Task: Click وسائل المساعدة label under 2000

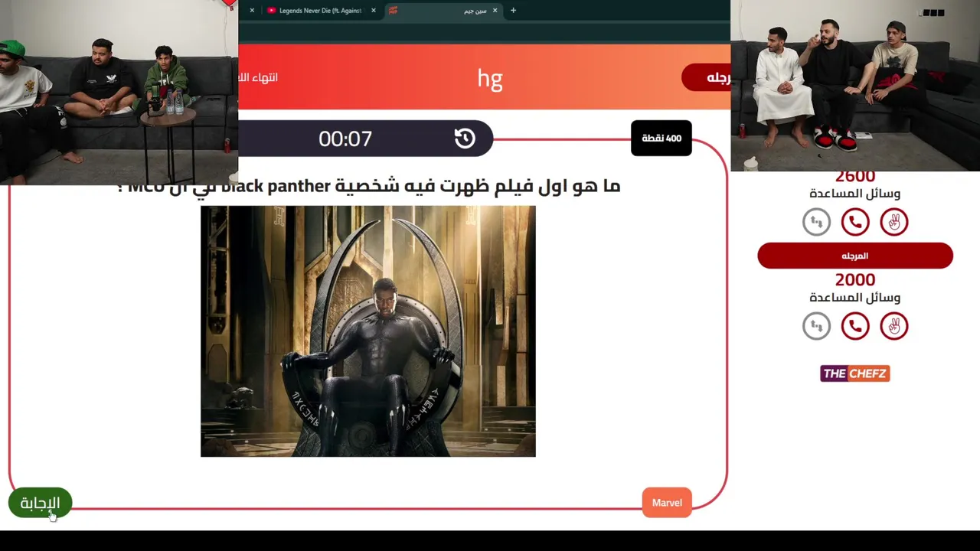Action: coord(855,297)
